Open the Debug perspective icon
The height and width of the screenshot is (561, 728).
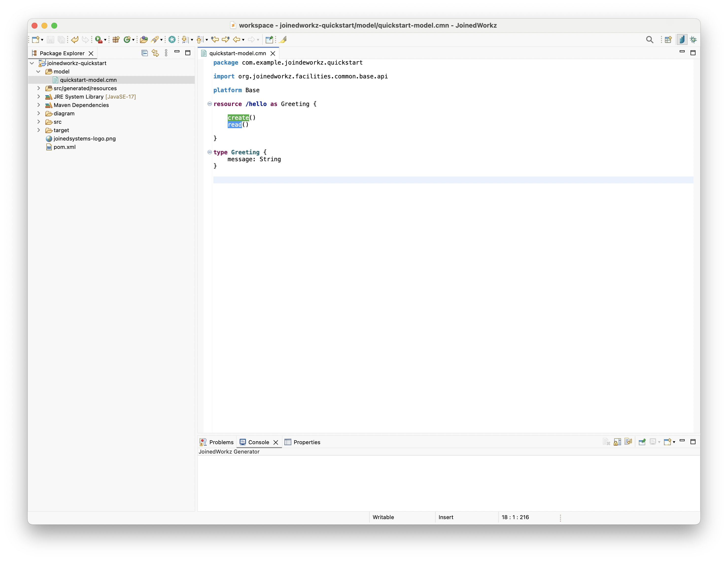[x=693, y=40]
